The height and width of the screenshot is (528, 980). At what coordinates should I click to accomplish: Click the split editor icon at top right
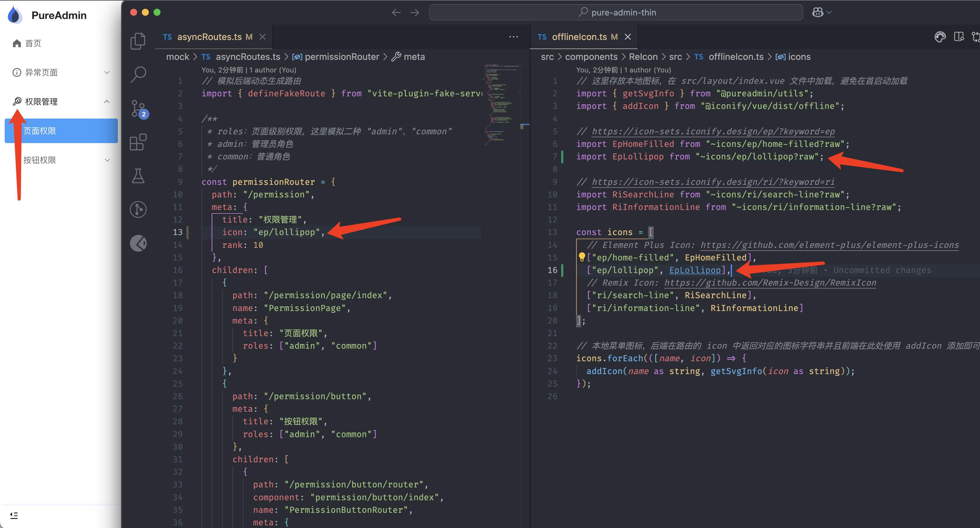(x=959, y=37)
